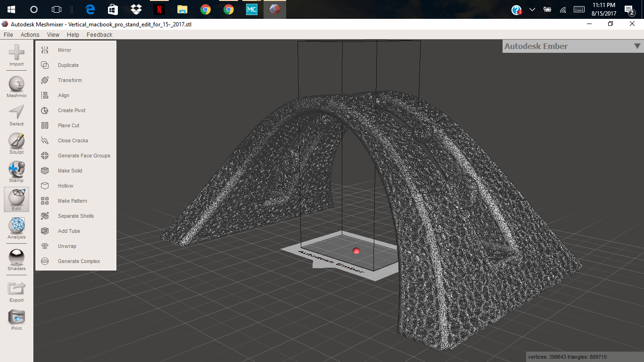Image resolution: width=644 pixels, height=362 pixels.
Task: Click the Duplicate icon
Action: [45, 65]
